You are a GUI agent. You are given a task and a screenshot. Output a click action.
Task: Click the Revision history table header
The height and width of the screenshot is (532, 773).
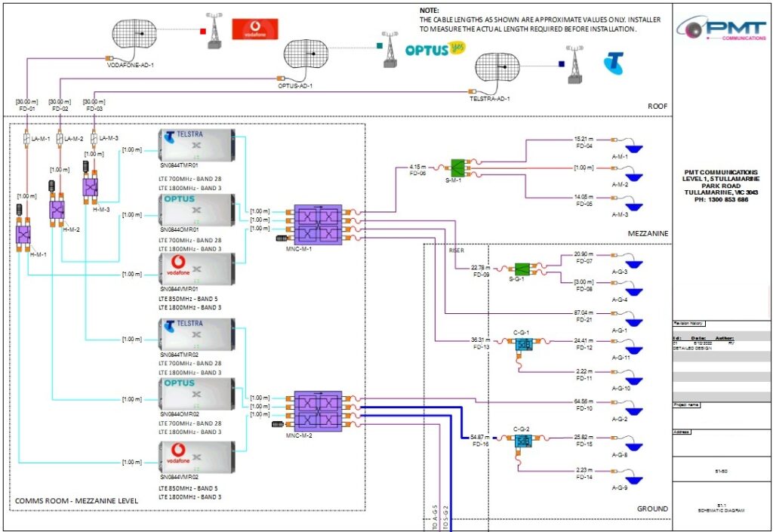[x=689, y=323]
